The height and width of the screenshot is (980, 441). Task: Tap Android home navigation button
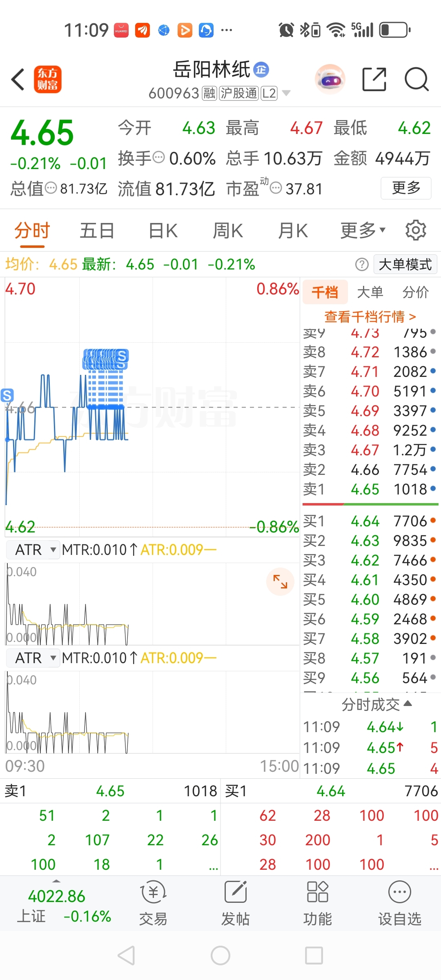220,955
